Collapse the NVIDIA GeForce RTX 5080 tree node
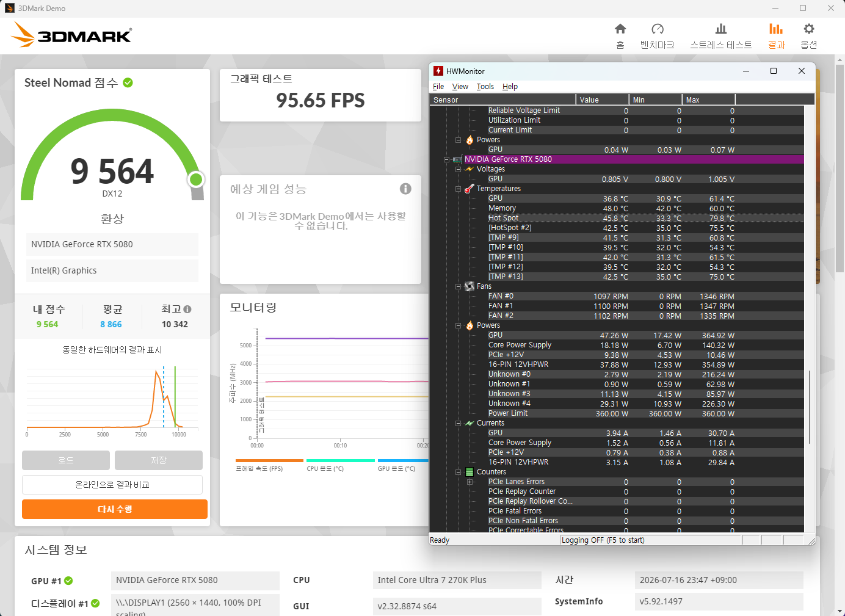Viewport: 845px width, 616px height. click(x=446, y=159)
